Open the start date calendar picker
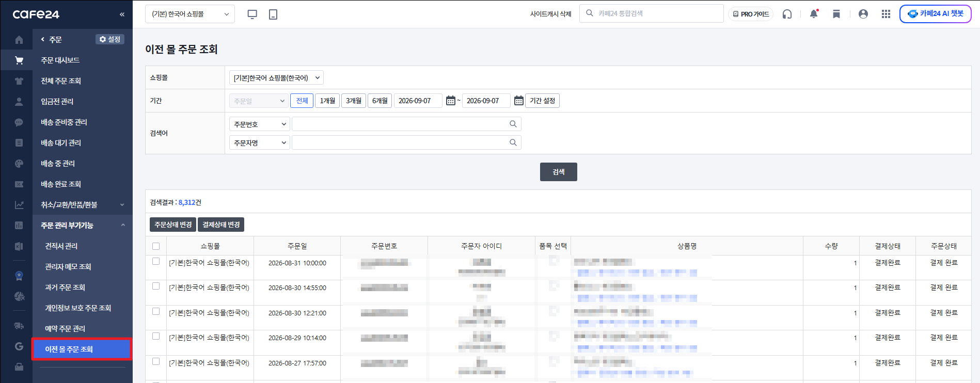The width and height of the screenshot is (980, 383). pyautogui.click(x=451, y=101)
